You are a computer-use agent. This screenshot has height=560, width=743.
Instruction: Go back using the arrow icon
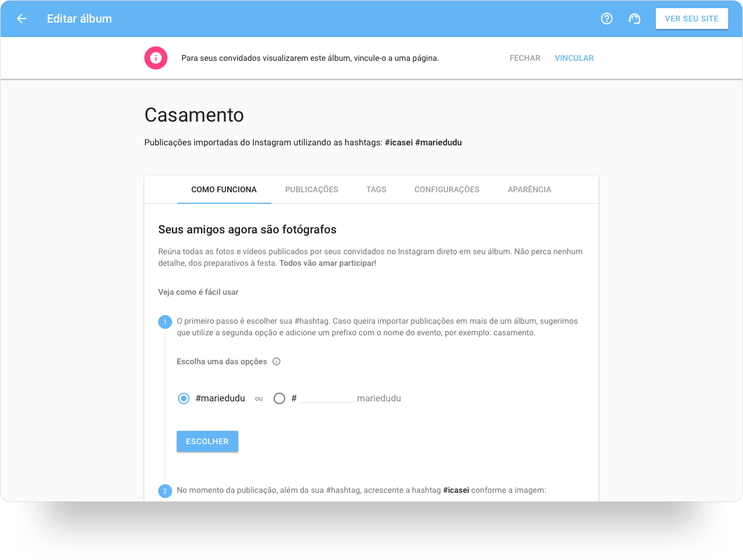tap(21, 19)
